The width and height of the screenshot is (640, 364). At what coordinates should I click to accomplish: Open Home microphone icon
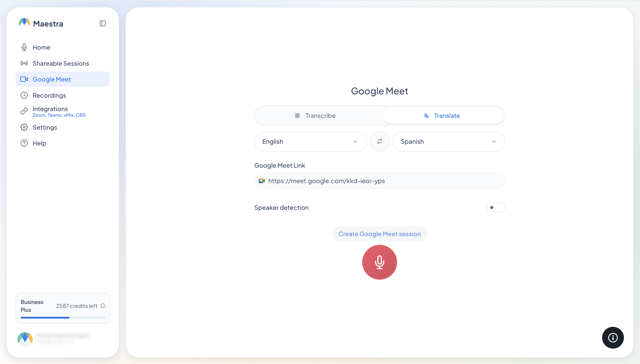pyautogui.click(x=24, y=47)
